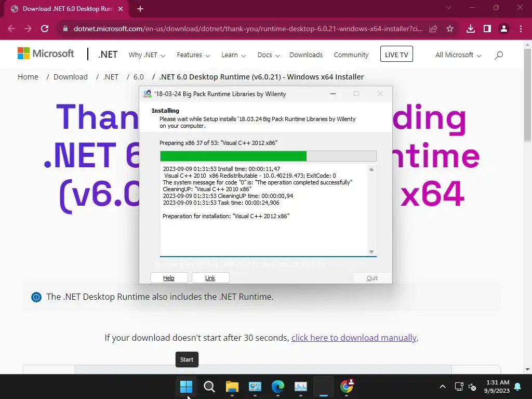
Task: Click the Quit button in installer
Action: 372,278
